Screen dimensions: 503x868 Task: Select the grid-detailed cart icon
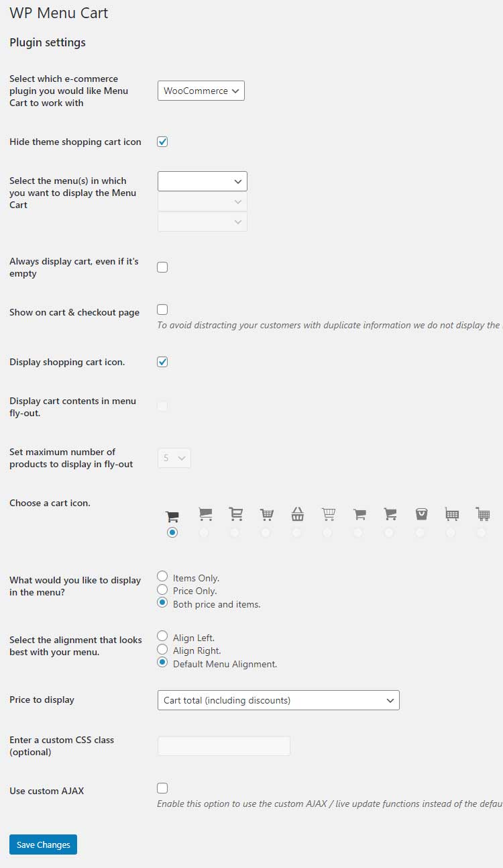[x=451, y=532]
